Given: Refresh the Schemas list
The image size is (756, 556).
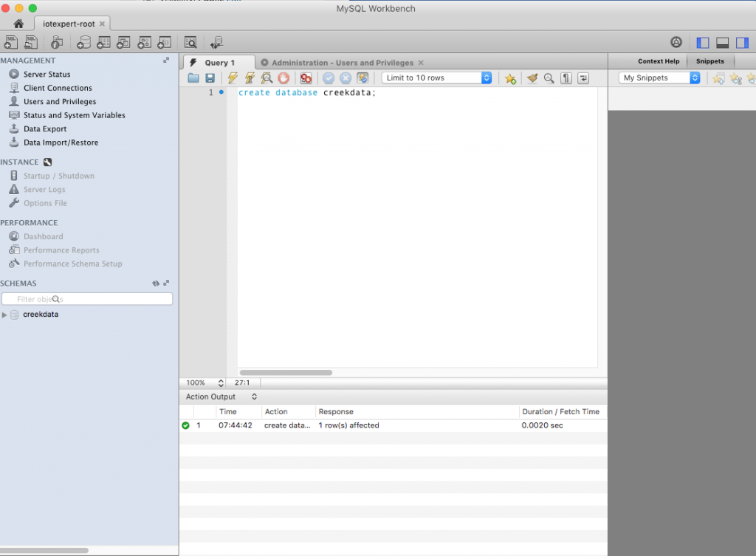Looking at the screenshot, I should [x=156, y=284].
